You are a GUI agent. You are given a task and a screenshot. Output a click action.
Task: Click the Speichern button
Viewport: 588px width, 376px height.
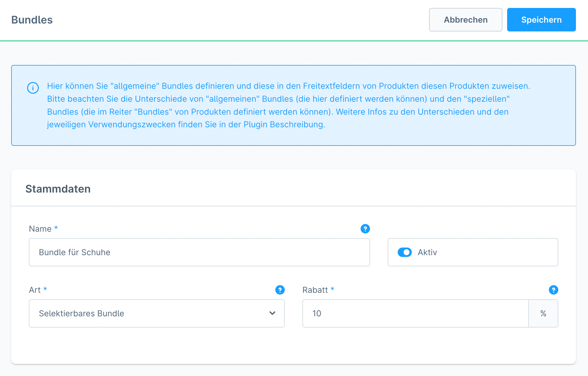541,20
